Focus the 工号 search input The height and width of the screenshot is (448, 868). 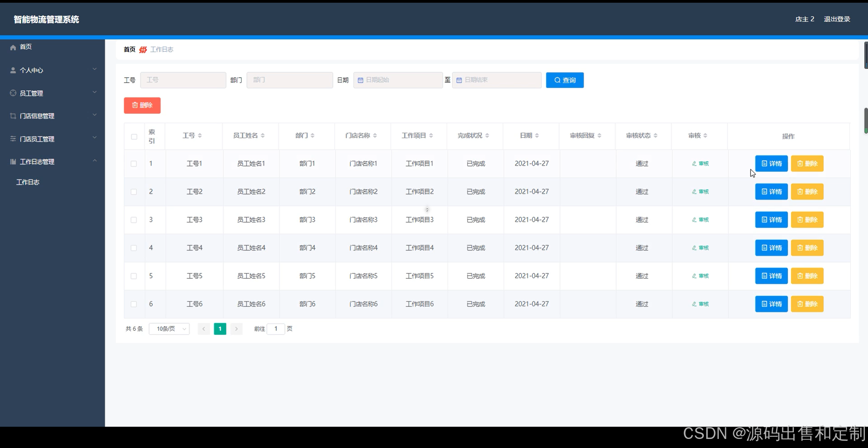tap(183, 80)
